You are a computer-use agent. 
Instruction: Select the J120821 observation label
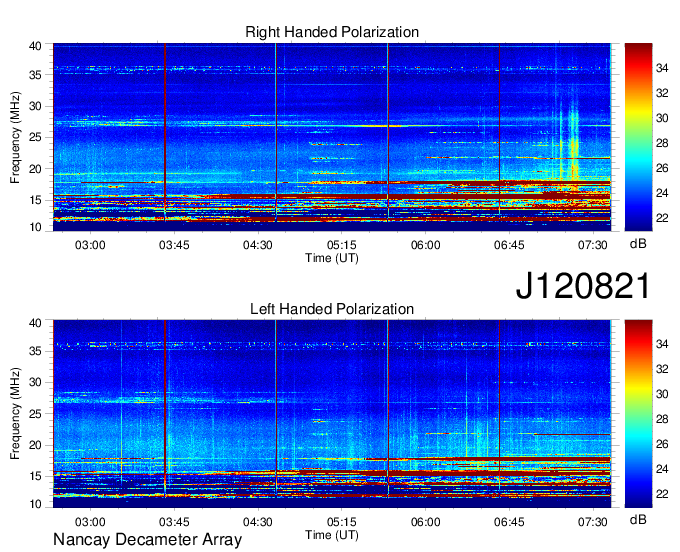pos(583,286)
